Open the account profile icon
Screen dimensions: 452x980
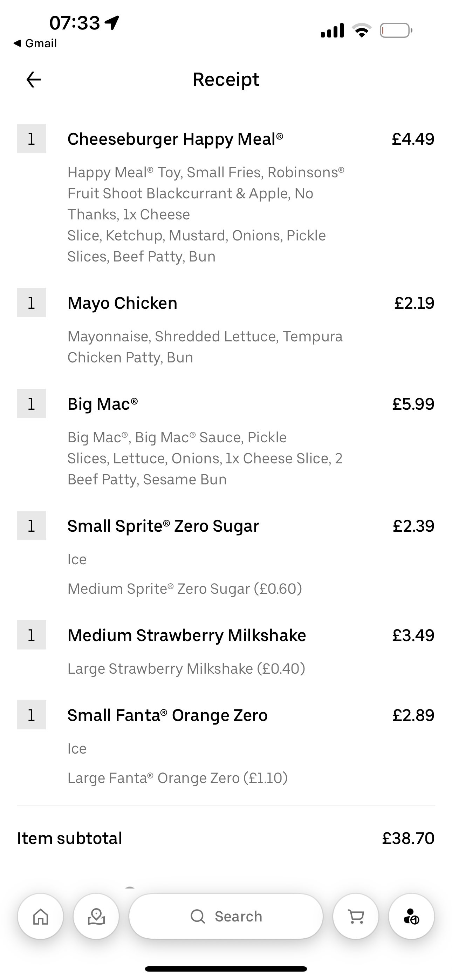coord(411,916)
